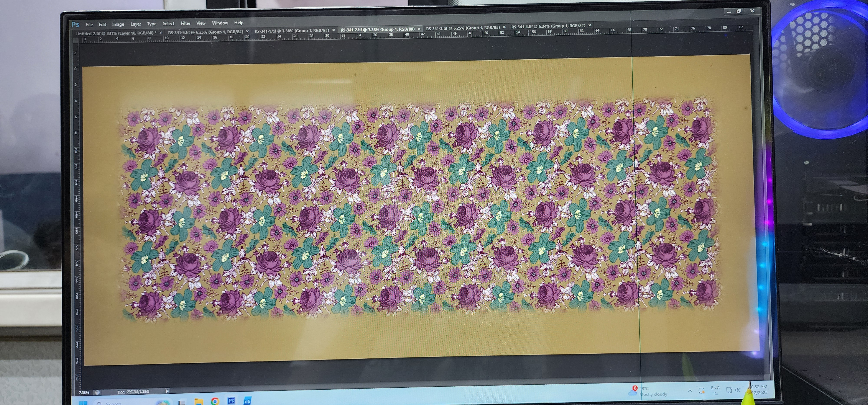Click the status bar share/preview icon
Image resolution: width=868 pixels, height=405 pixels.
(97, 392)
